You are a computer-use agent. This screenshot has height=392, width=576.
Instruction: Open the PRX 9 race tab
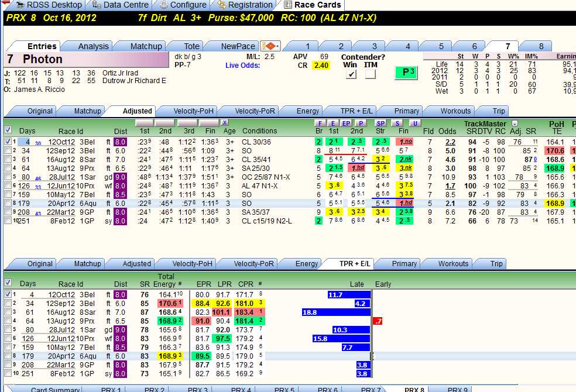pos(457,389)
